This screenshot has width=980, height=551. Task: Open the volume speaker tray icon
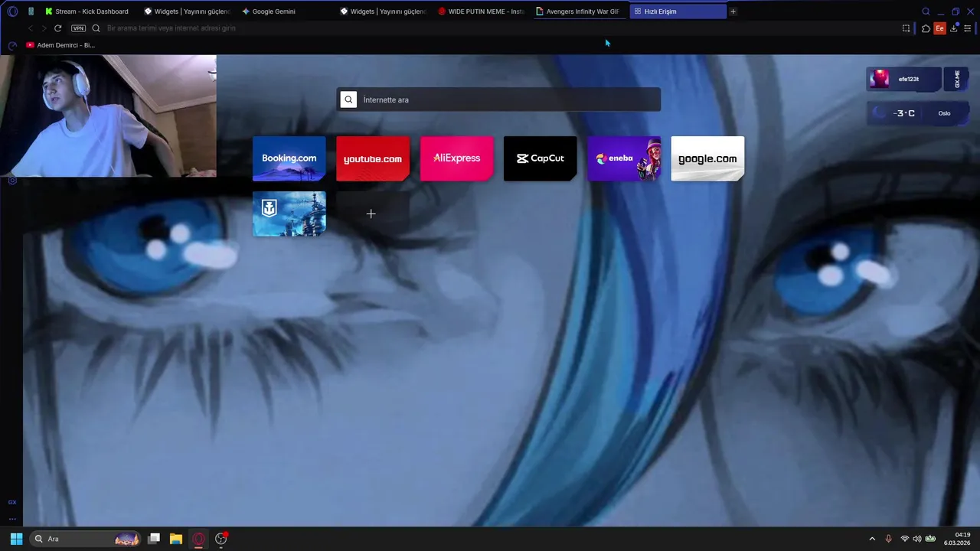click(x=917, y=539)
